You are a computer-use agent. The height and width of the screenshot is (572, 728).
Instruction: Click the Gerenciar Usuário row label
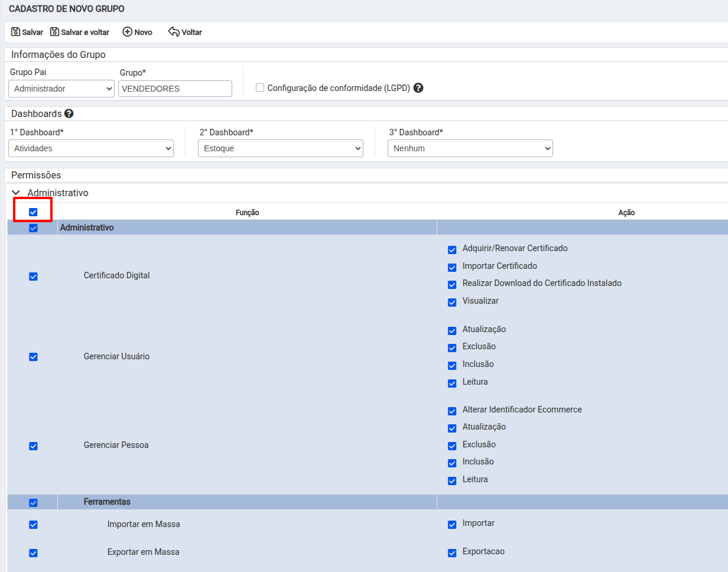[x=117, y=356]
